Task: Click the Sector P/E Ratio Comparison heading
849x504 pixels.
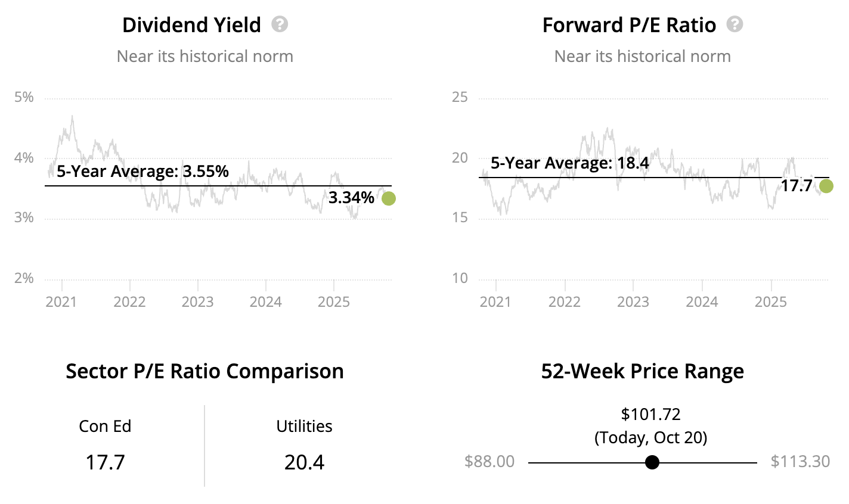Action: [204, 371]
